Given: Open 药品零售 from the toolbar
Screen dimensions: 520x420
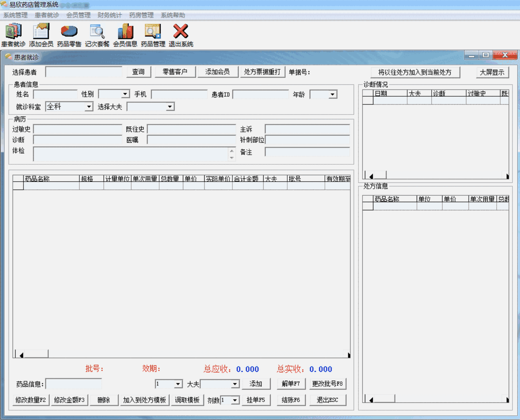Looking at the screenshot, I should (x=69, y=34).
